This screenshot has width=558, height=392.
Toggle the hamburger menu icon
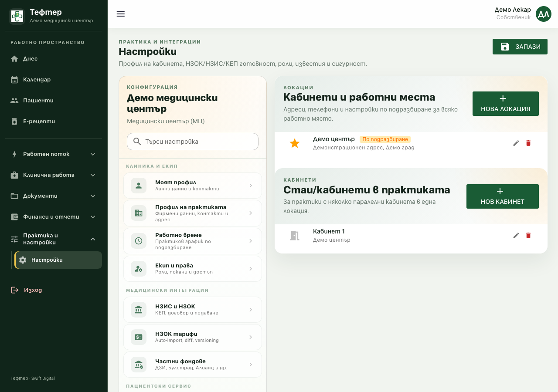[121, 14]
